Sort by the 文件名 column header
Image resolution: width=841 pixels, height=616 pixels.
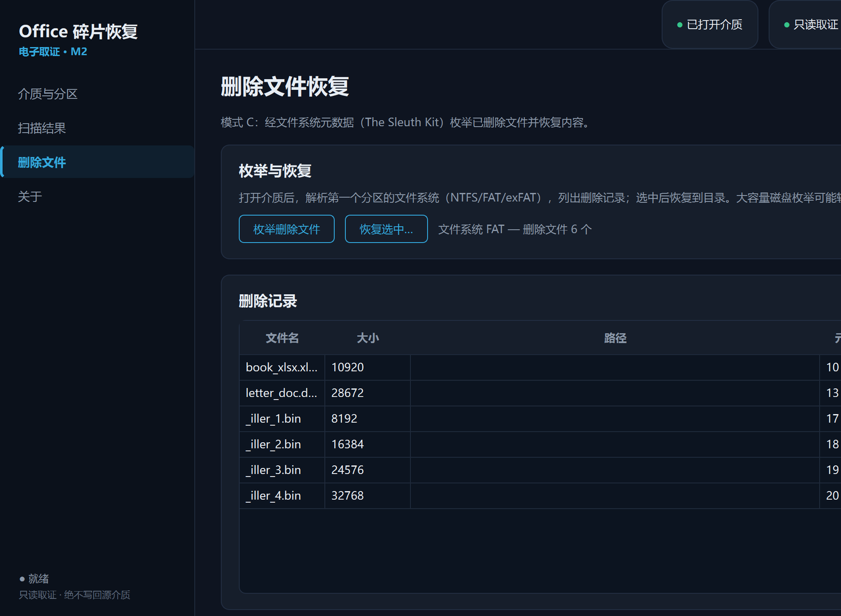pyautogui.click(x=282, y=338)
